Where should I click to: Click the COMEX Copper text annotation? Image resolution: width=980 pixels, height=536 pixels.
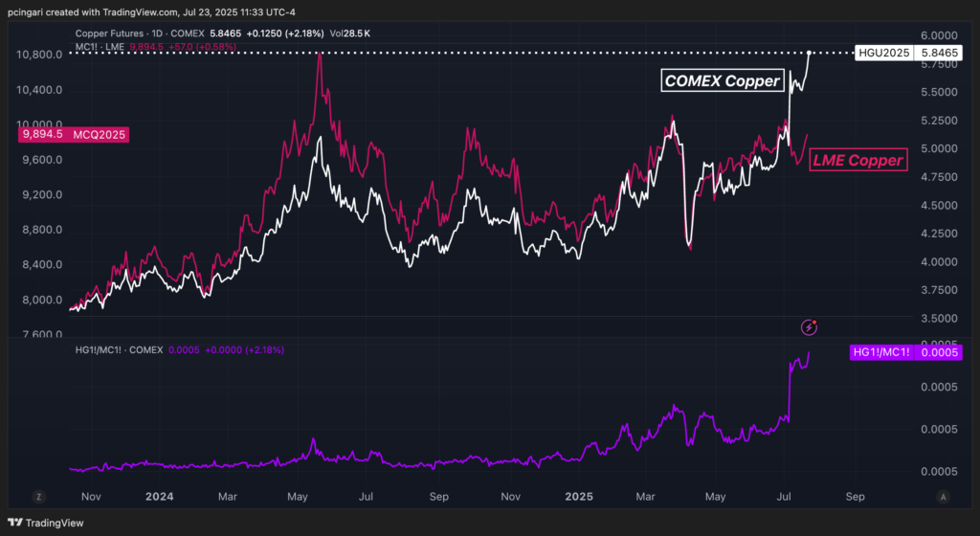pos(723,80)
